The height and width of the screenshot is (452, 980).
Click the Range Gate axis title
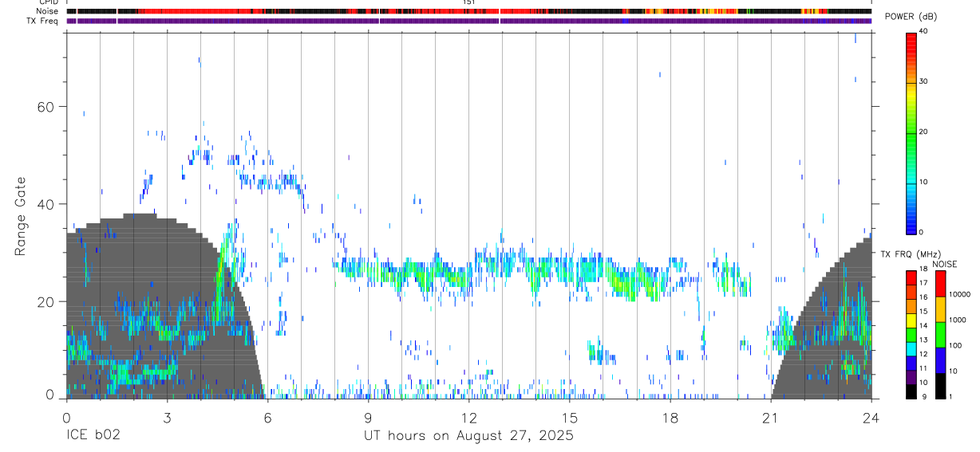[22, 216]
